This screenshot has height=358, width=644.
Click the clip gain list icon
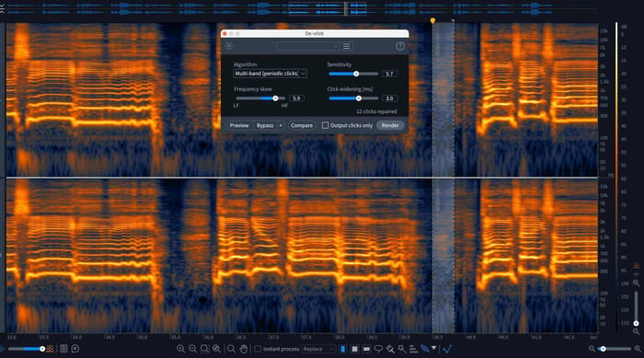click(63, 349)
